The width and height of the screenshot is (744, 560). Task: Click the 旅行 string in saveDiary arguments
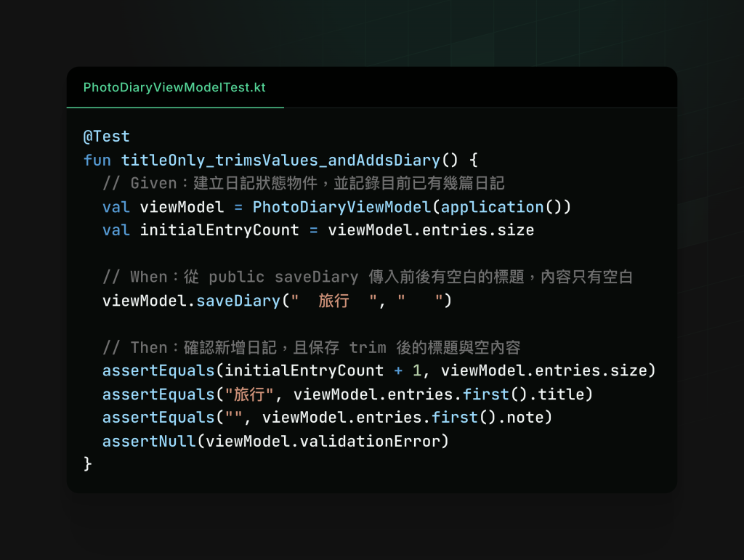coord(333,301)
